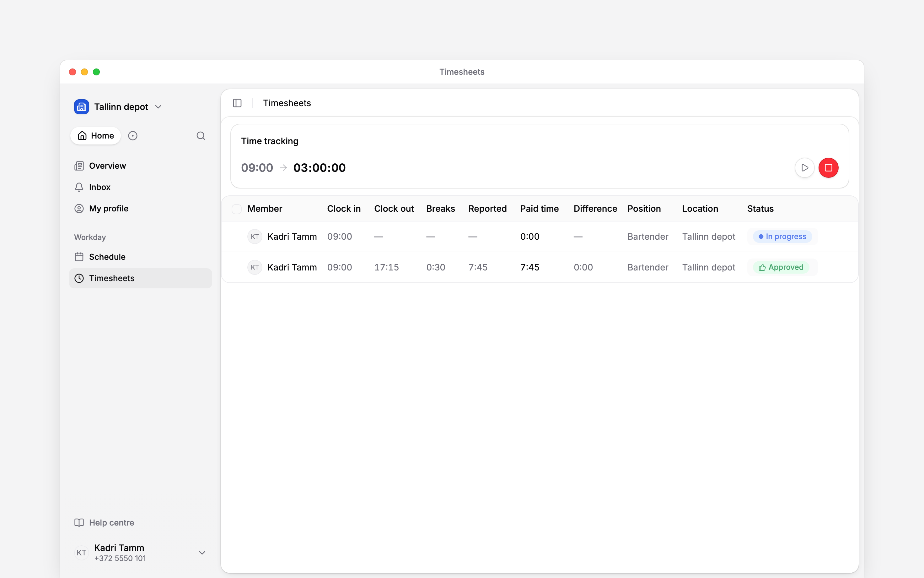Click the Reported column header
The image size is (924, 578).
[488, 209]
